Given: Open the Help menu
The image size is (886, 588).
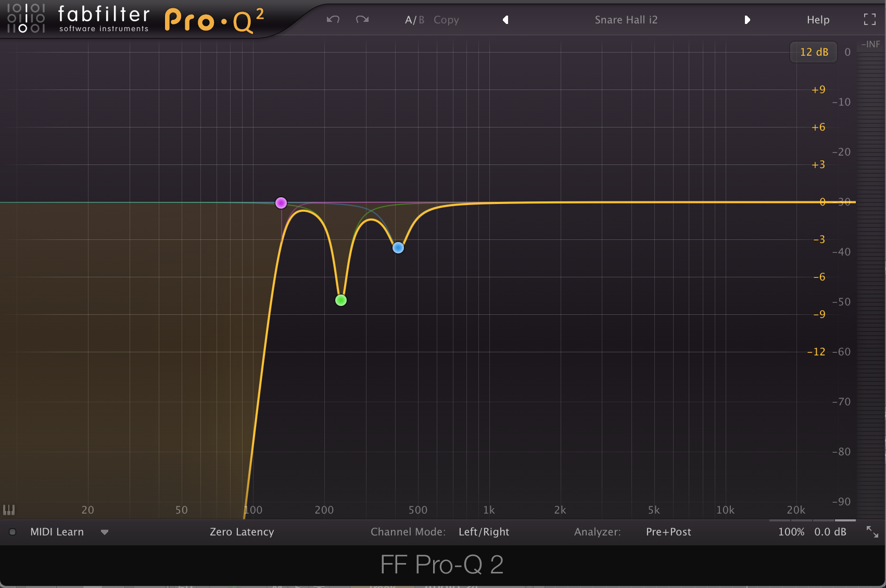Looking at the screenshot, I should pyautogui.click(x=818, y=20).
